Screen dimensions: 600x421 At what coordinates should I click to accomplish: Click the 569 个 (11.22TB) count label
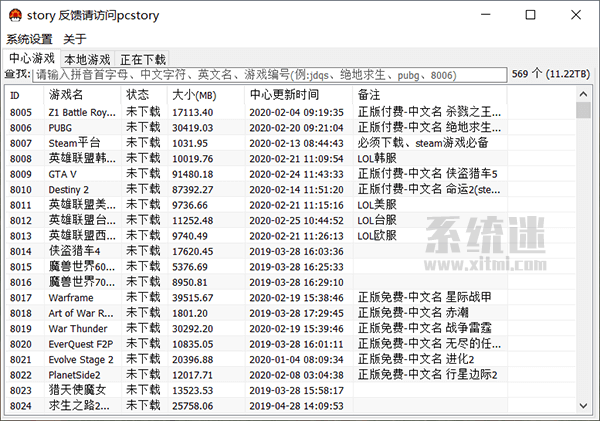click(551, 74)
